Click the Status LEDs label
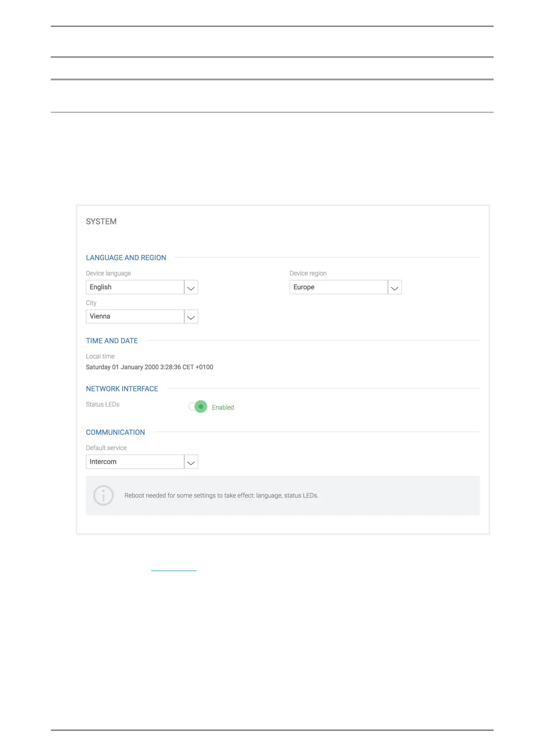Viewport: 534px width, 756px height. 103,404
